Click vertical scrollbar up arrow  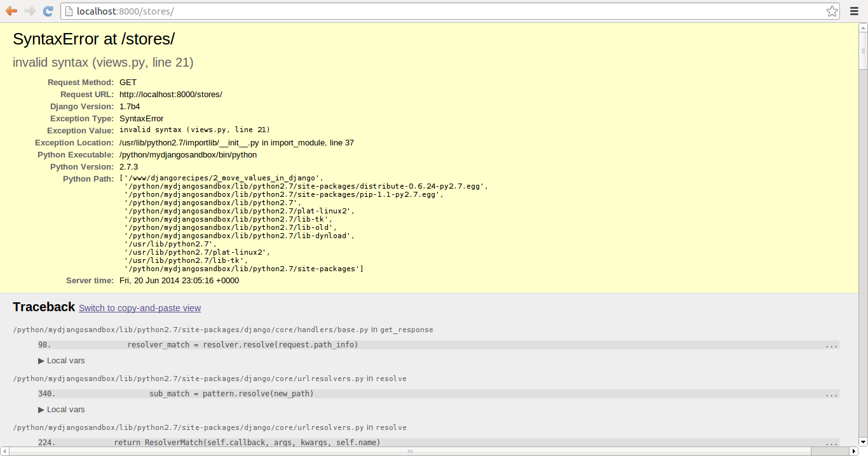(863, 28)
